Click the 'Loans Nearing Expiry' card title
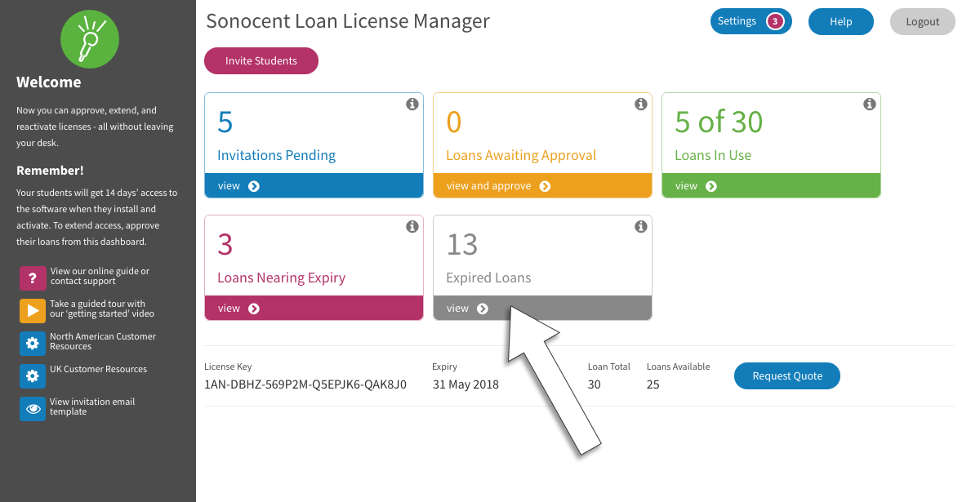 pyautogui.click(x=282, y=278)
